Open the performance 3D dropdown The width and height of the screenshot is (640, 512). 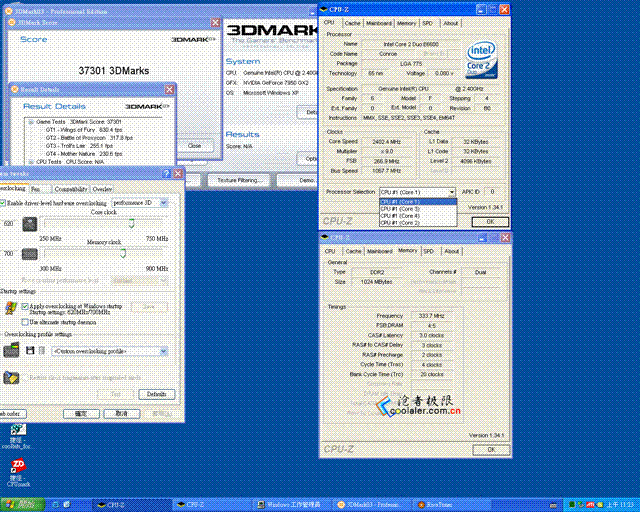[139, 203]
